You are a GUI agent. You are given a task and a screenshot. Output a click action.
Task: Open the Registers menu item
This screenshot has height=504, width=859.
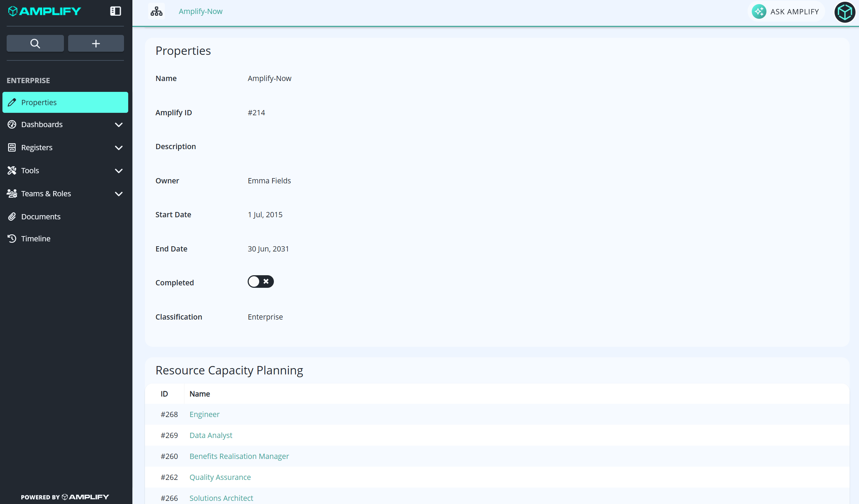[65, 147]
